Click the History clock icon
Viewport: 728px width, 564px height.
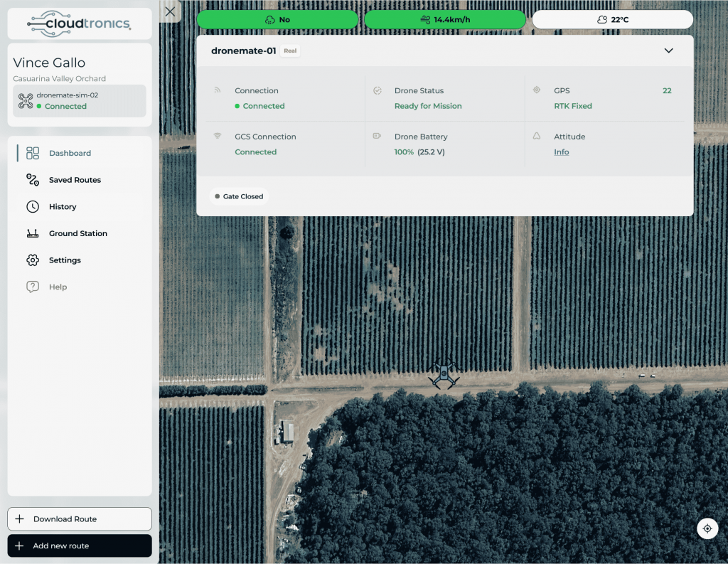tap(32, 206)
